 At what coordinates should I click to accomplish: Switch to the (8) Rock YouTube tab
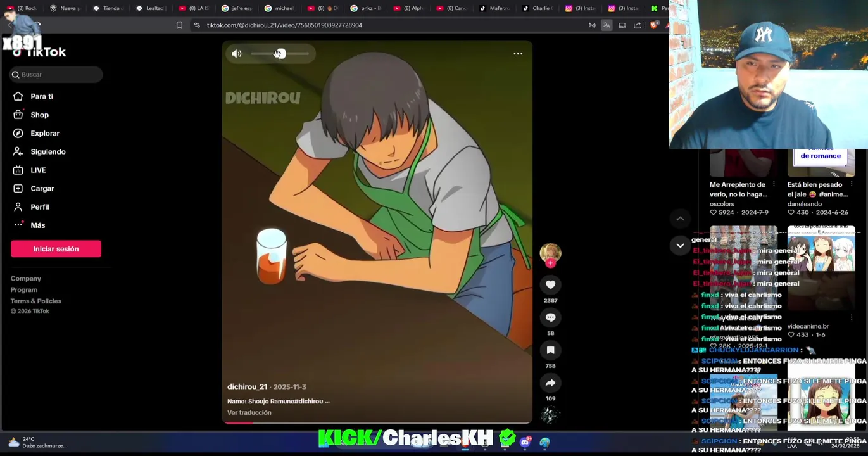coord(22,8)
